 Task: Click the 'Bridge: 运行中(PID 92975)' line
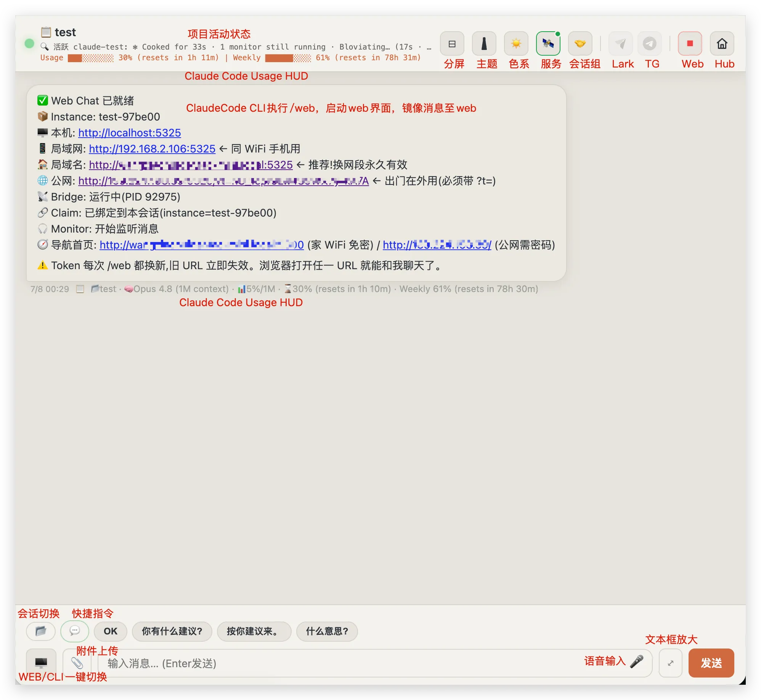click(x=109, y=197)
